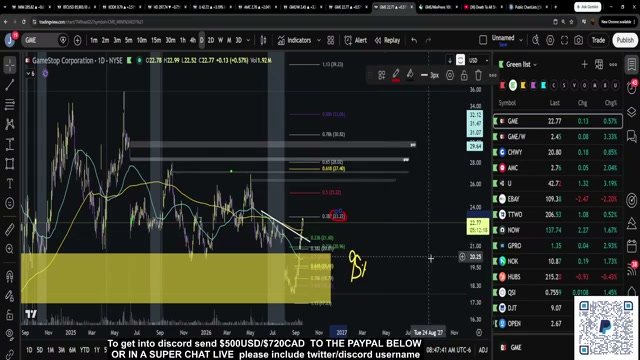Select the ruler measure tool
The height and width of the screenshot is (360, 640).
tap(10, 229)
